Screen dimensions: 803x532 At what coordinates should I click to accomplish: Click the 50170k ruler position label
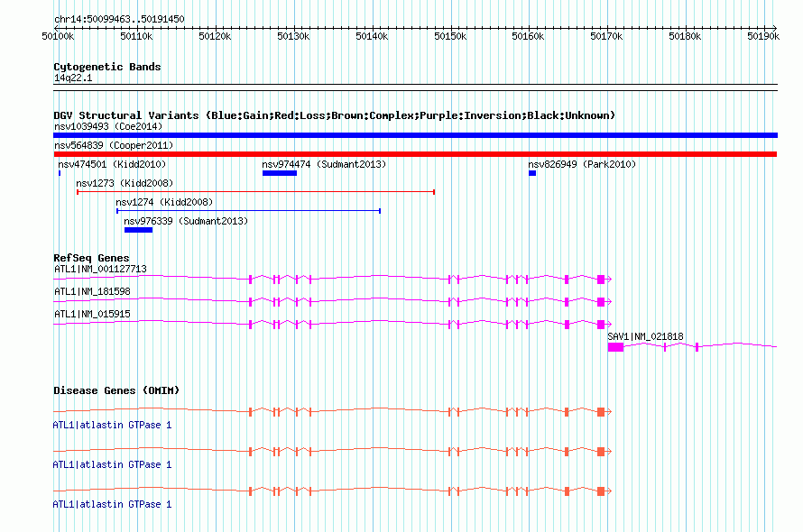(x=606, y=36)
